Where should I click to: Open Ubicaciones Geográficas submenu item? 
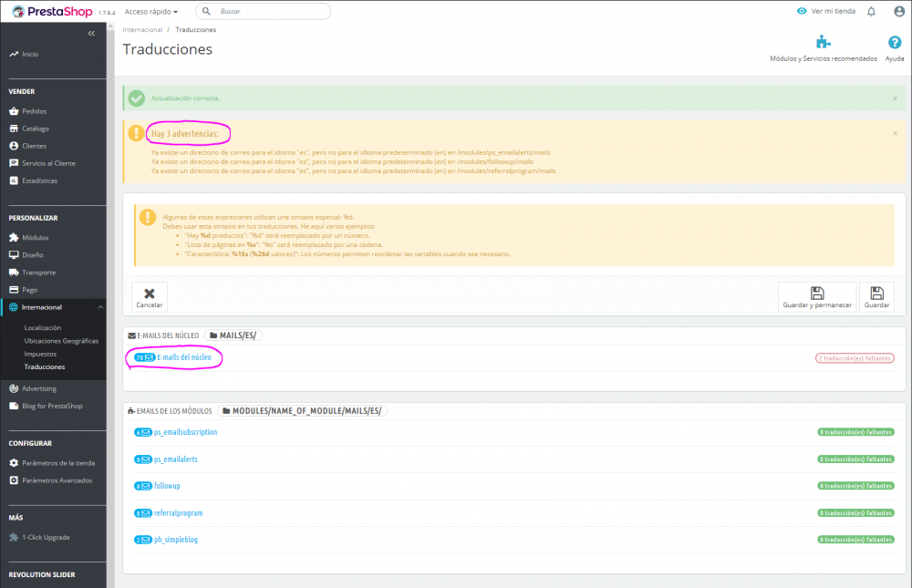click(61, 341)
